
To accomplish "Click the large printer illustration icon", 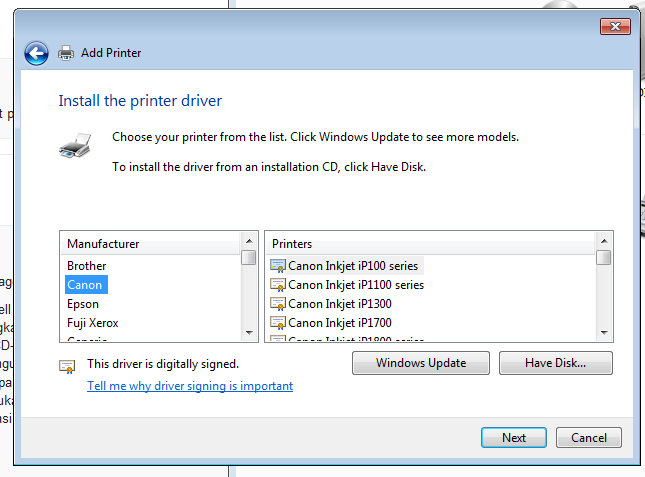I will [x=75, y=146].
